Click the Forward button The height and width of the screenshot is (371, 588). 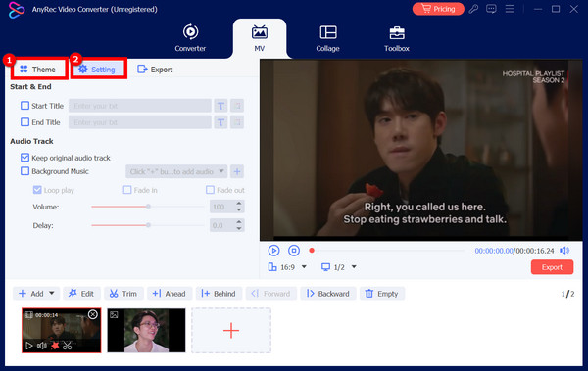pyautogui.click(x=271, y=294)
